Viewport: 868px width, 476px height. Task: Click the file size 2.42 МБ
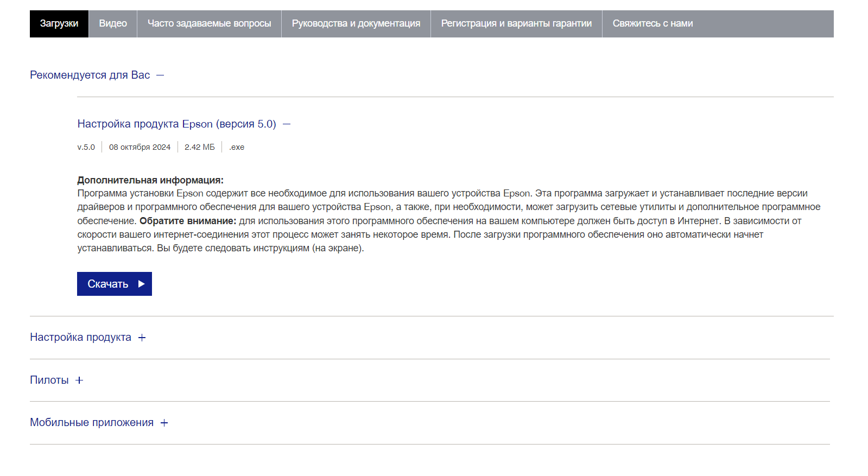[200, 147]
